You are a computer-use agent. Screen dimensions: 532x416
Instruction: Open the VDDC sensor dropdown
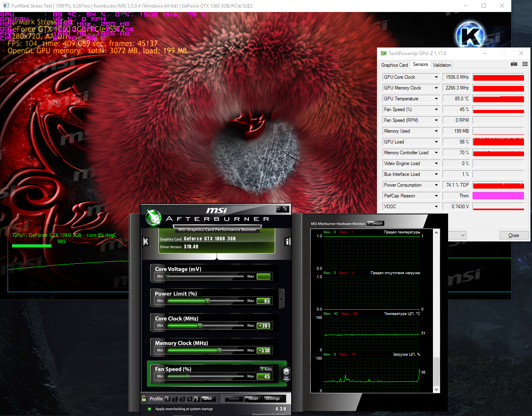436,207
